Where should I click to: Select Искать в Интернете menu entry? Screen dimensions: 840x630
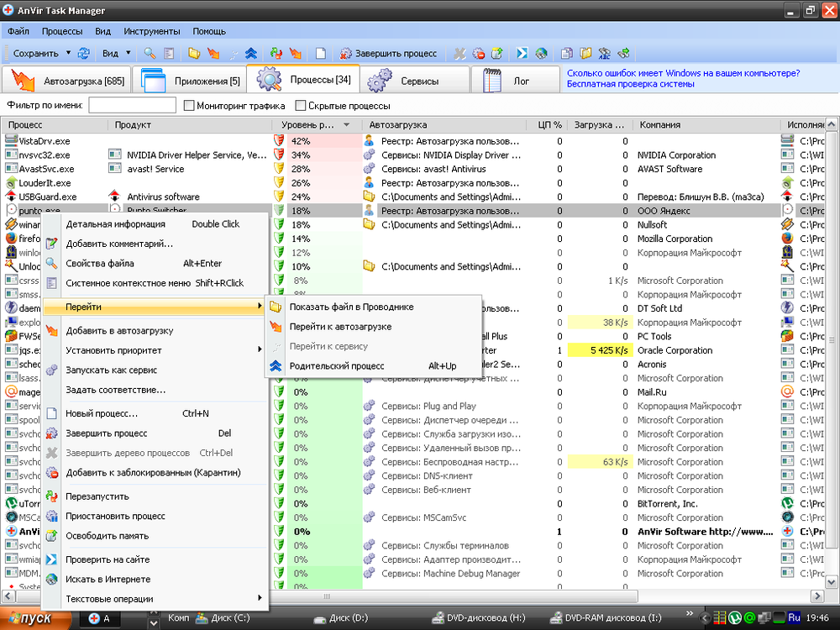(155, 579)
